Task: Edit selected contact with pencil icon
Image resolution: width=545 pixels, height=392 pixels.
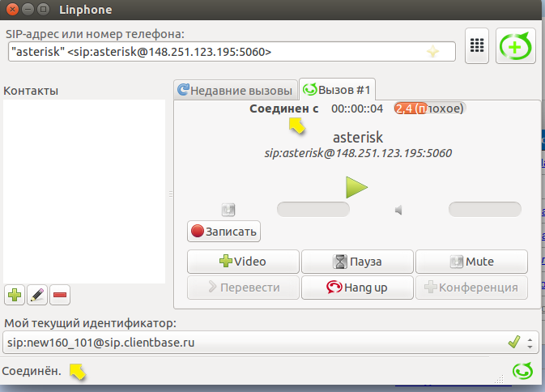Action: coord(37,295)
